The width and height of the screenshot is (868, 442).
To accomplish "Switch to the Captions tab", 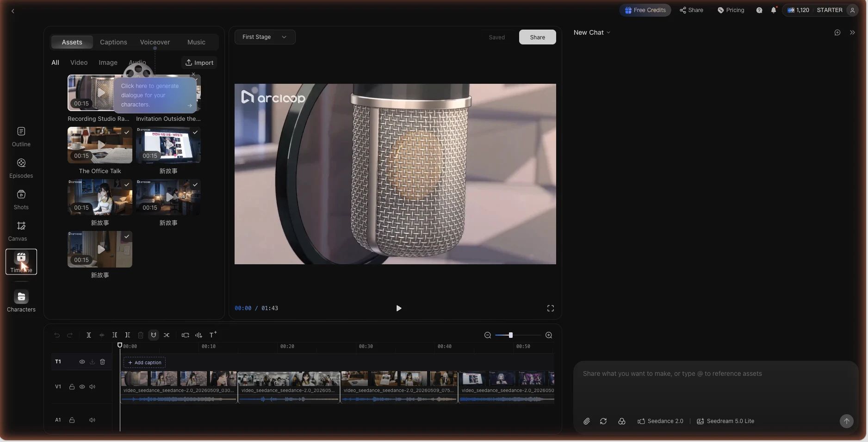I will (113, 42).
